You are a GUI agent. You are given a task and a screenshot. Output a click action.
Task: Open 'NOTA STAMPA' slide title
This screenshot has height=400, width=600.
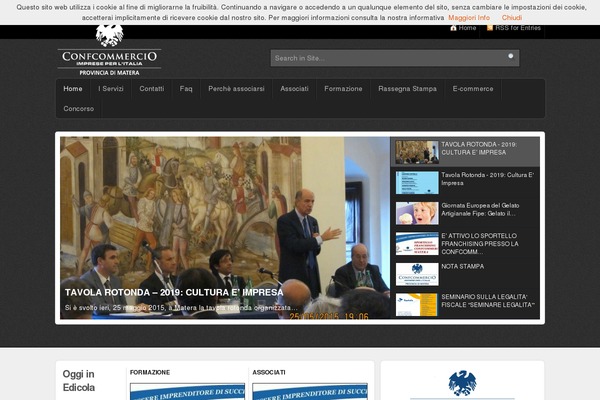click(x=463, y=266)
